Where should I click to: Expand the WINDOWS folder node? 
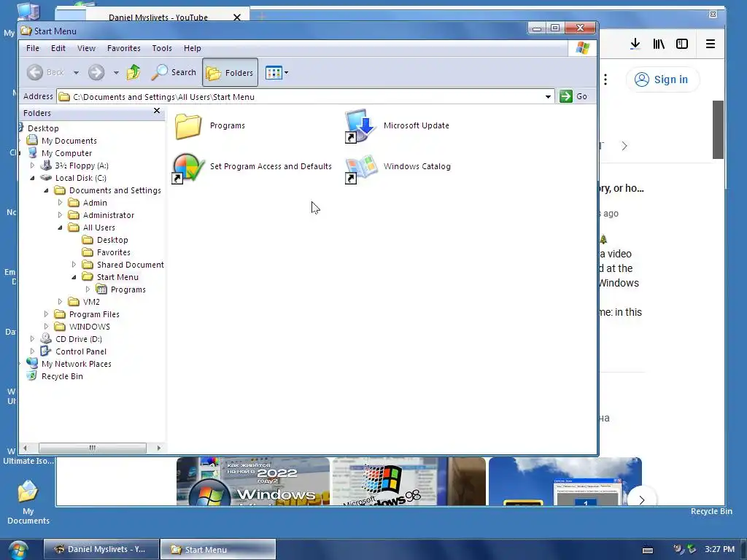point(46,326)
